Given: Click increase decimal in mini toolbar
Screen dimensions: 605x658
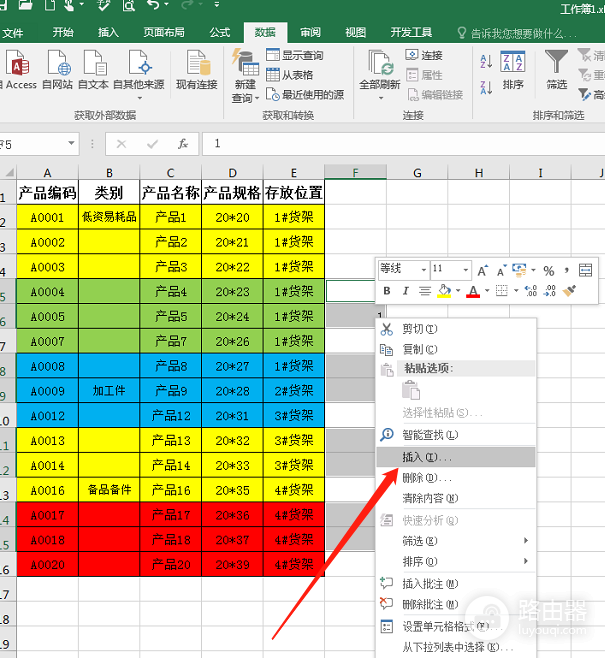Looking at the screenshot, I should pos(531,291).
